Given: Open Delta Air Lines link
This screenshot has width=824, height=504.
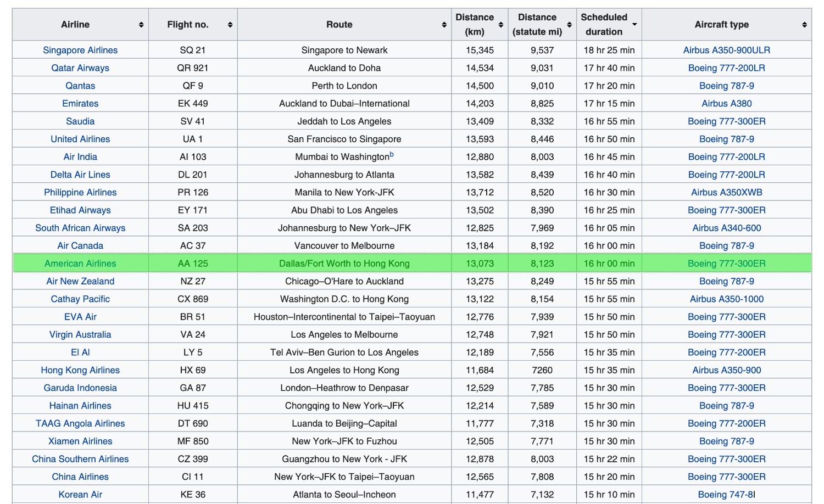Looking at the screenshot, I should (x=80, y=175).
